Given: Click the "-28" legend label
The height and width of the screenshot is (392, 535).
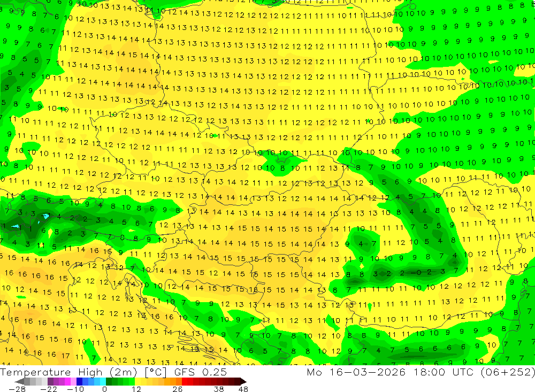Looking at the screenshot, I should 17,389.
